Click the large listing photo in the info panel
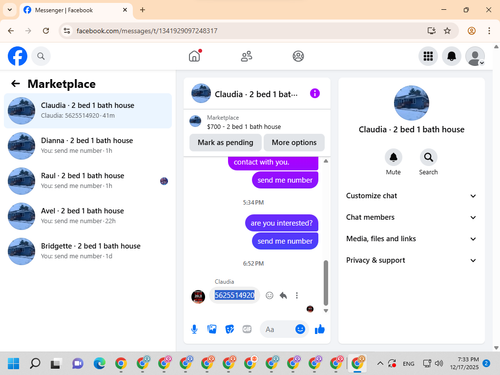The image size is (500, 375). 411,103
